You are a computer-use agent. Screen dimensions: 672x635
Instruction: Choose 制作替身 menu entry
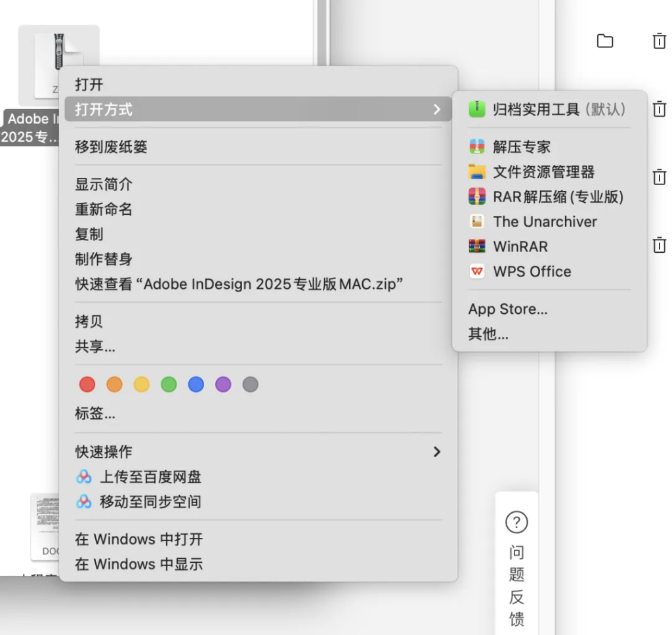[258, 259]
